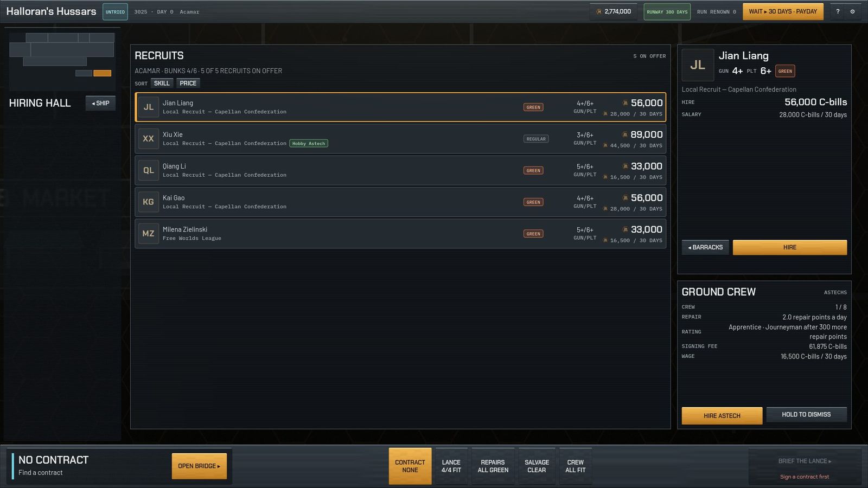Click the XX avatar for Xiu Xie
This screenshot has height=488, width=868.
coord(149,139)
